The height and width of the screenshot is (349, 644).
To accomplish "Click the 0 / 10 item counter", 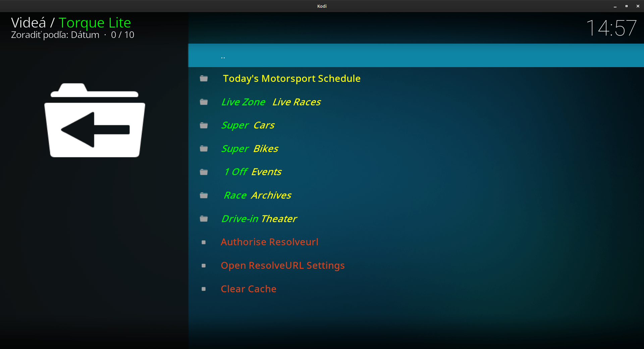I will click(123, 35).
